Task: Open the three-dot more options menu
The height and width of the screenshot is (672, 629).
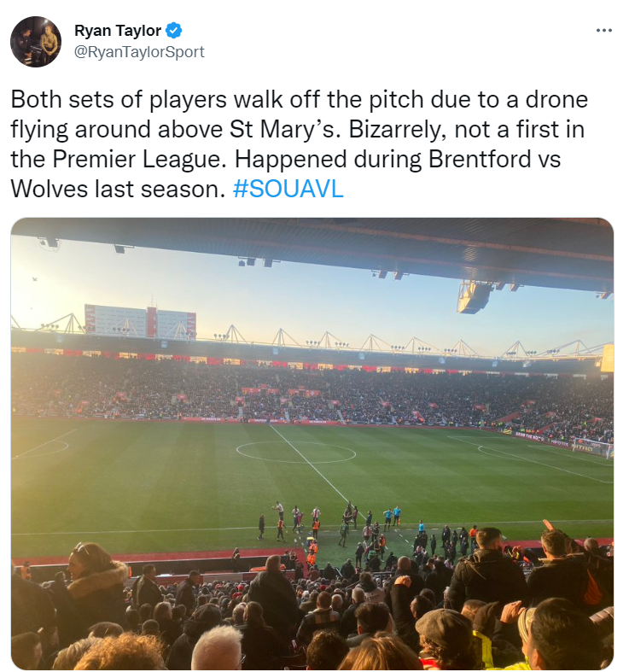Action: click(x=603, y=31)
